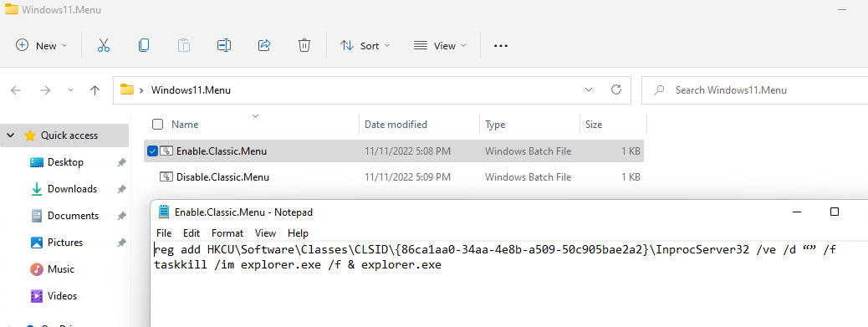Sort files by Name column header
Image resolution: width=868 pixels, height=327 pixels.
pyautogui.click(x=185, y=125)
